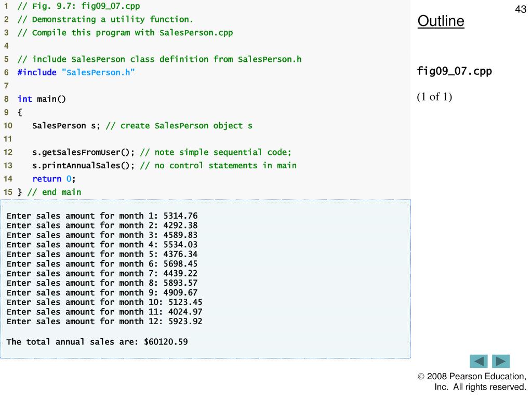Screen dimensions: 532x399
Task: Advance with the next slide arrow
Action: pos(501,362)
